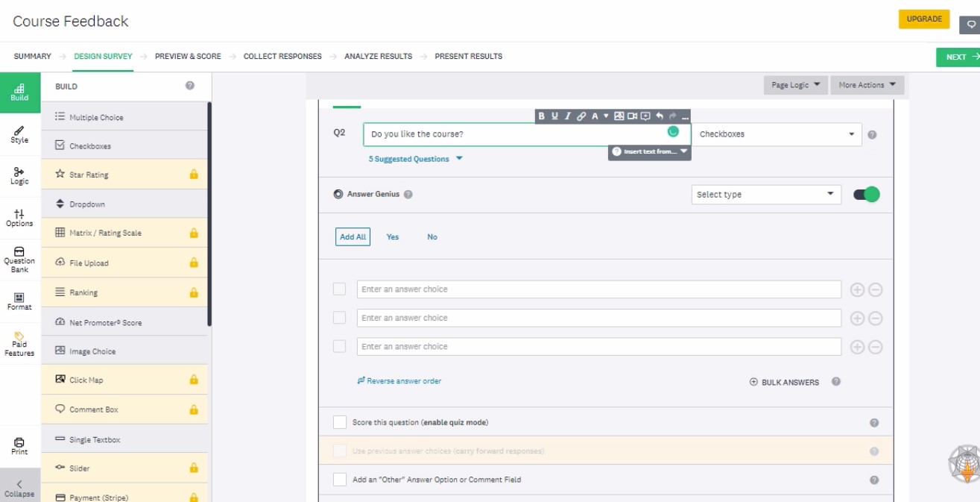Expand the 5 Suggested Questions list
The height and width of the screenshot is (502, 980).
(x=415, y=159)
